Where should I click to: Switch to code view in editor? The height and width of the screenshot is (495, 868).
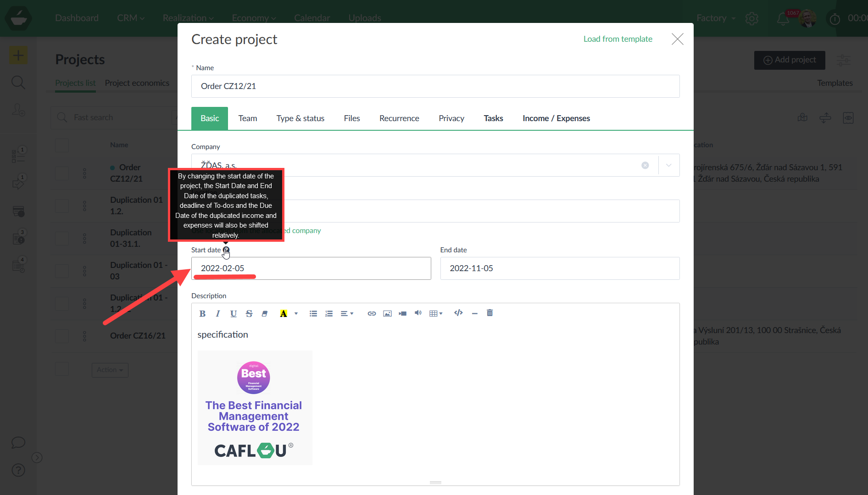point(458,313)
